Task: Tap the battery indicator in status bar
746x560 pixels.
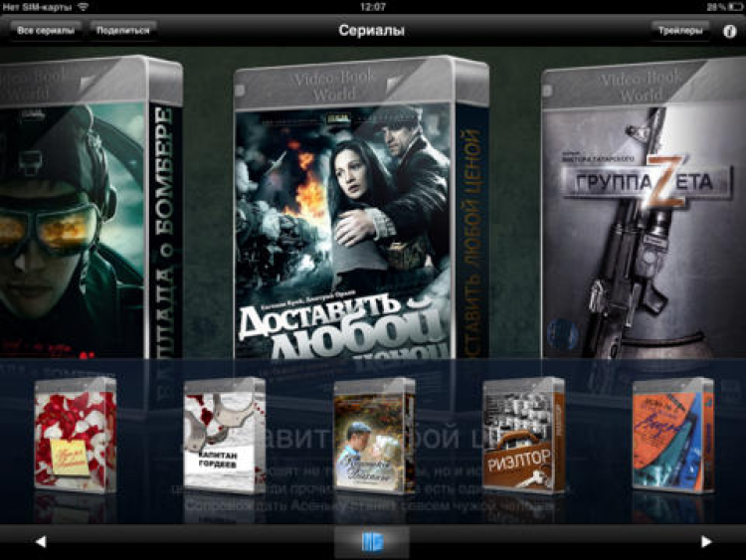Action: pyautogui.click(x=734, y=7)
